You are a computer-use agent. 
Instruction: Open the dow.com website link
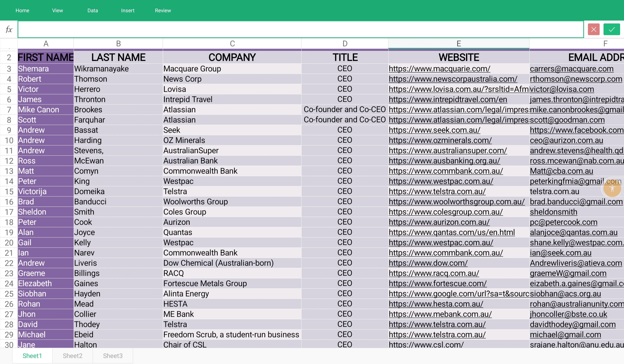(428, 263)
